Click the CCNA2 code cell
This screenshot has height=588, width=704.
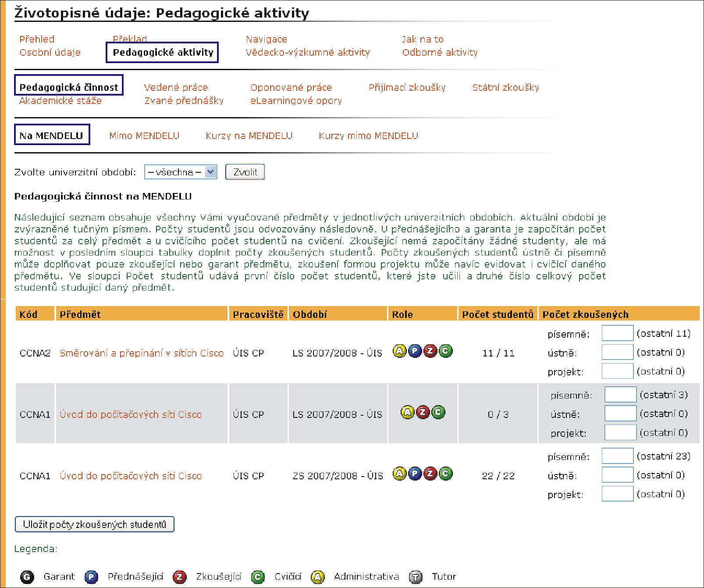(x=35, y=353)
